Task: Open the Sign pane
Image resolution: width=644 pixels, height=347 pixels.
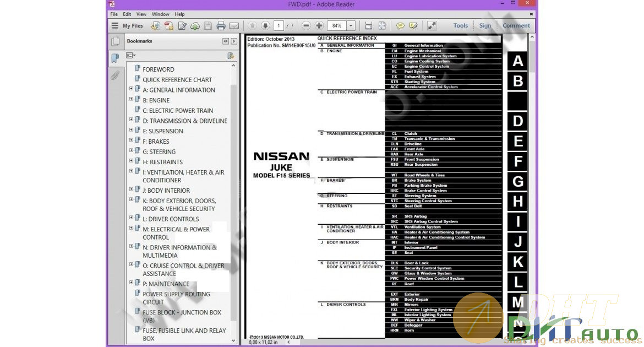Action: tap(485, 25)
